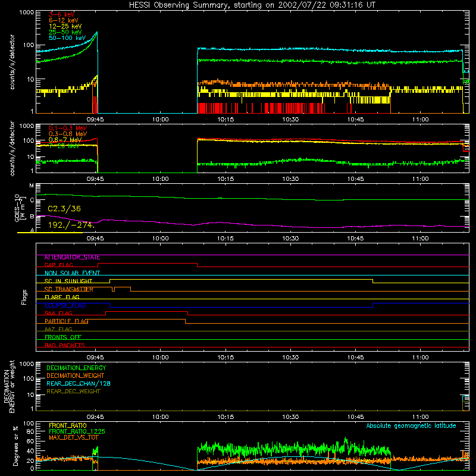Click the 1000 tick of keV panel
The image size is (476, 476).
[x=27, y=12]
